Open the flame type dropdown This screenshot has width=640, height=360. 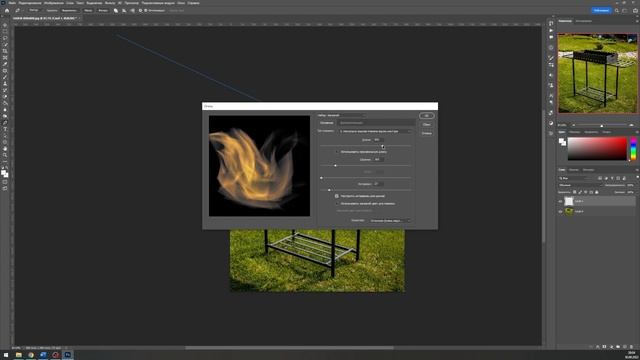(376, 131)
